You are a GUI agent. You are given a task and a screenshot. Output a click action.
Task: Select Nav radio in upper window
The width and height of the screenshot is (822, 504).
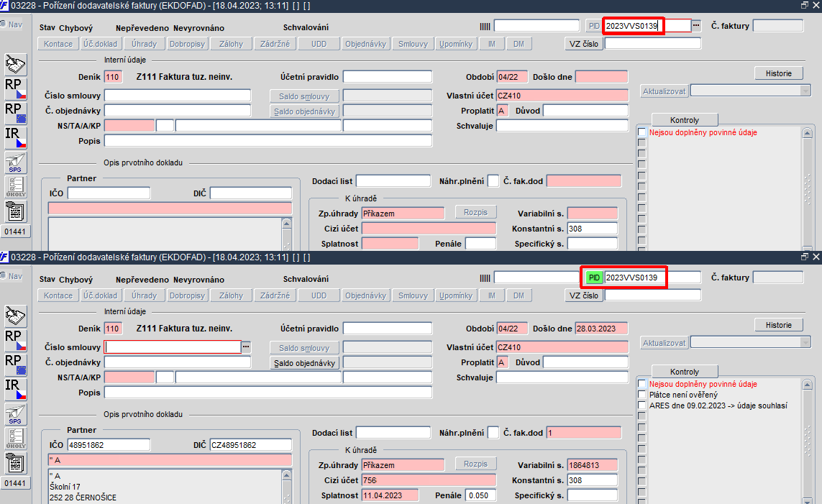point(3,24)
